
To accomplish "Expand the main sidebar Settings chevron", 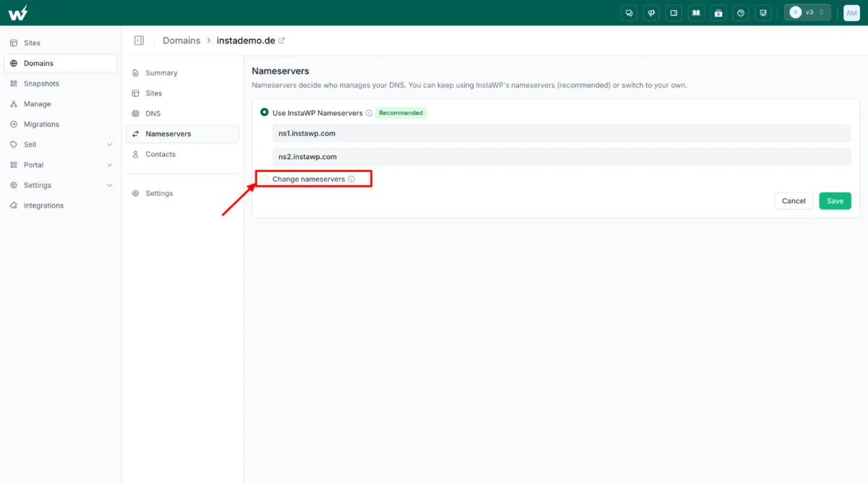I will point(110,185).
